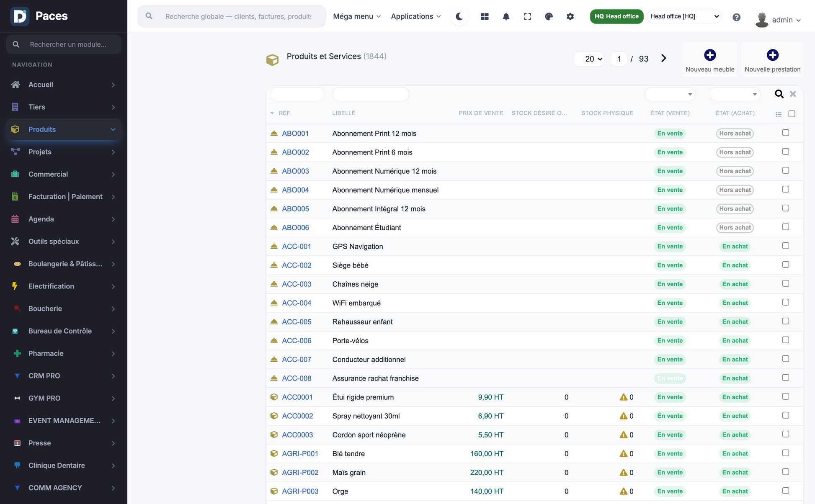This screenshot has height=504, width=815.
Task: Open the notifications bell
Action: [x=506, y=16]
